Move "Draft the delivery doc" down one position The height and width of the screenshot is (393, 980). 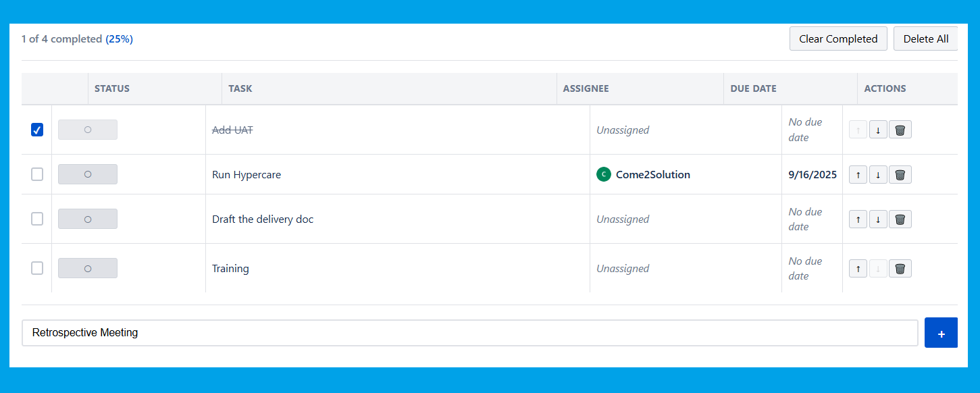(878, 219)
